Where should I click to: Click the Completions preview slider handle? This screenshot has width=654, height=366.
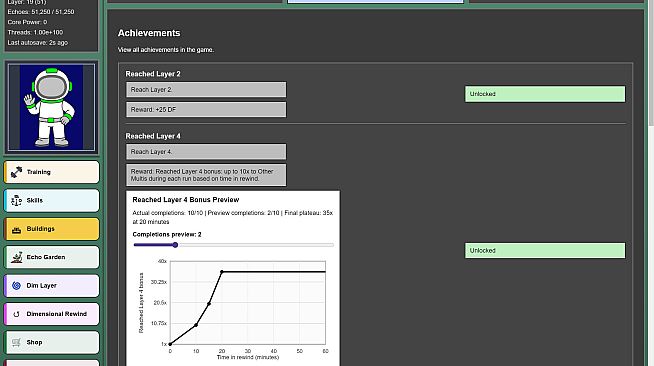point(175,245)
